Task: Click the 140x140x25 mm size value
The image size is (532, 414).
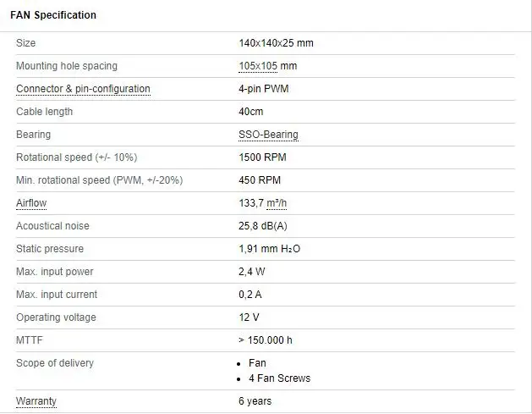Action: tap(276, 43)
